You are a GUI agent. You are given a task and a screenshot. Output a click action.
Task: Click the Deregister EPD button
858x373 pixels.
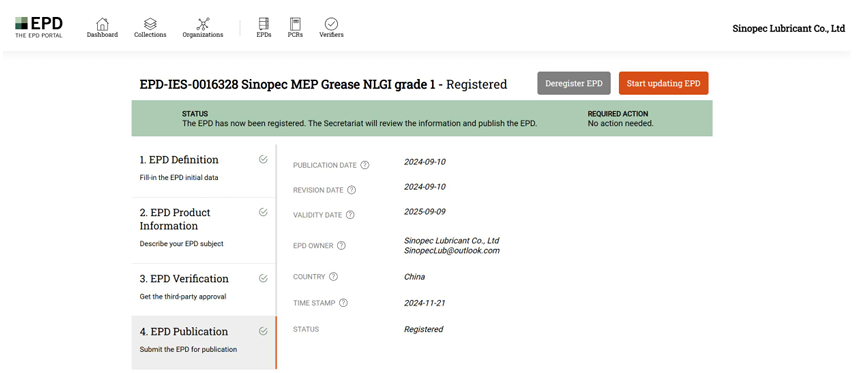tap(574, 83)
